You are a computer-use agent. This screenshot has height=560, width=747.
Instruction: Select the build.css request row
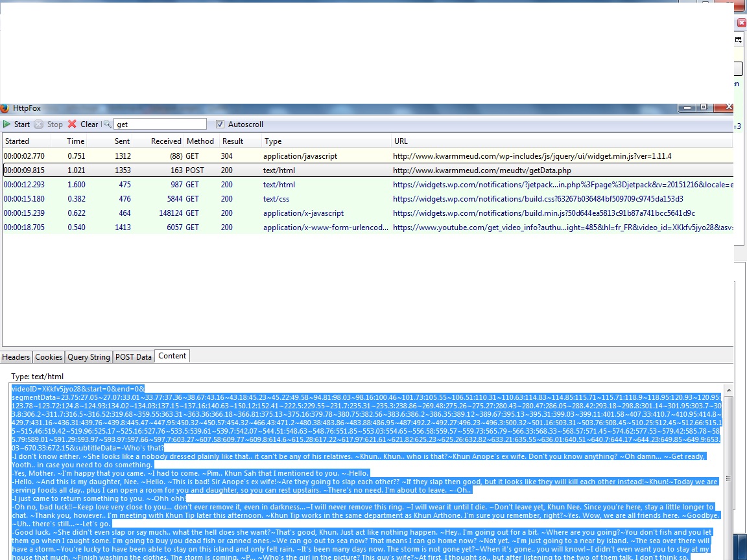[368, 198]
